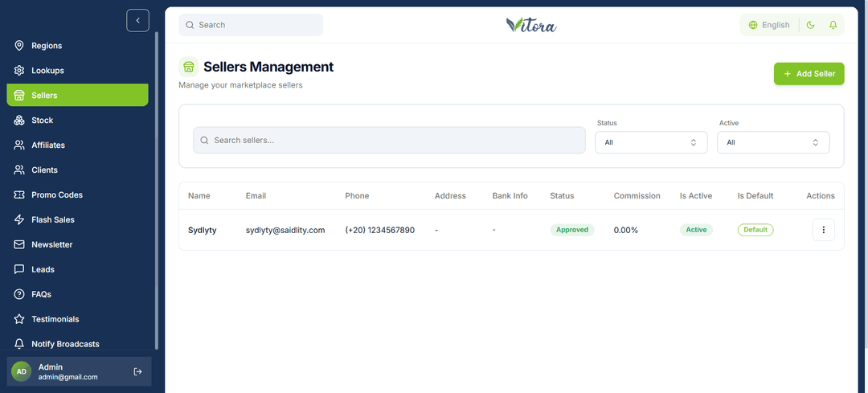
Task: Click the Address column header
Action: 450,195
